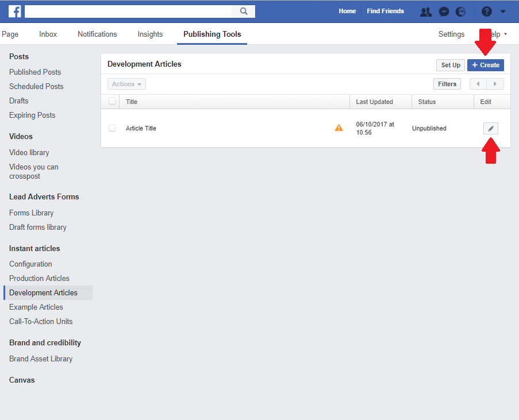Screen dimensions: 519x420
Task: Open Published Posts in sidebar
Action: (35, 72)
